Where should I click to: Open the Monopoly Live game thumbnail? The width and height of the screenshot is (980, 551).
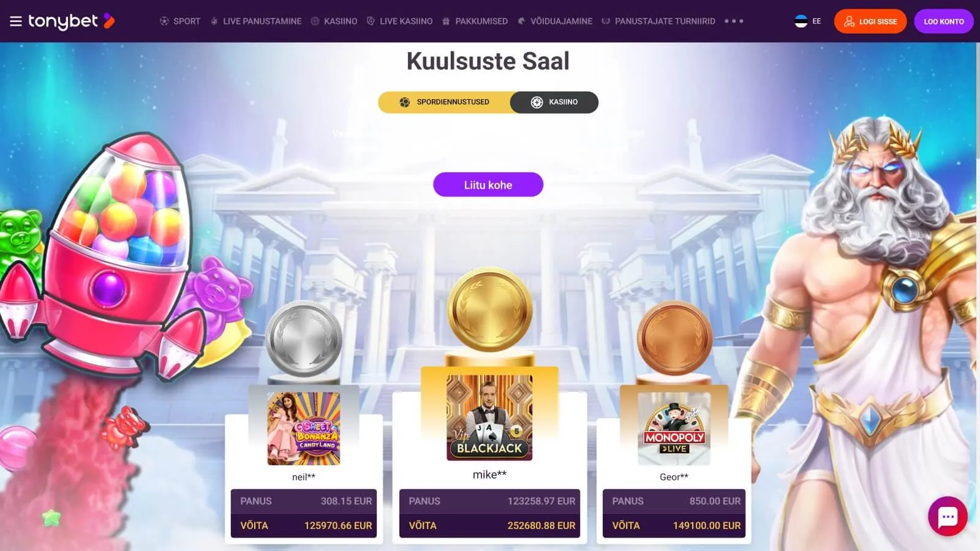[674, 429]
